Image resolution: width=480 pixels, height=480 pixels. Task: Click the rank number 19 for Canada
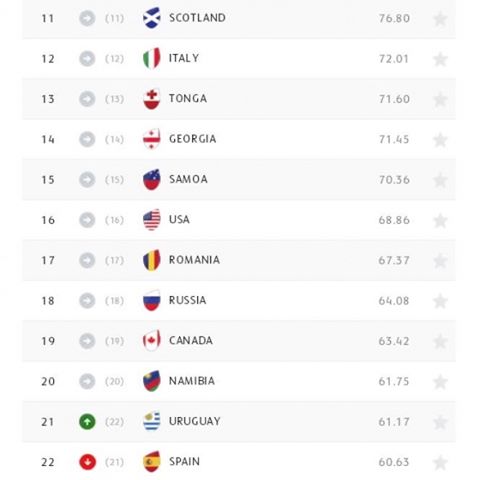coord(48,341)
